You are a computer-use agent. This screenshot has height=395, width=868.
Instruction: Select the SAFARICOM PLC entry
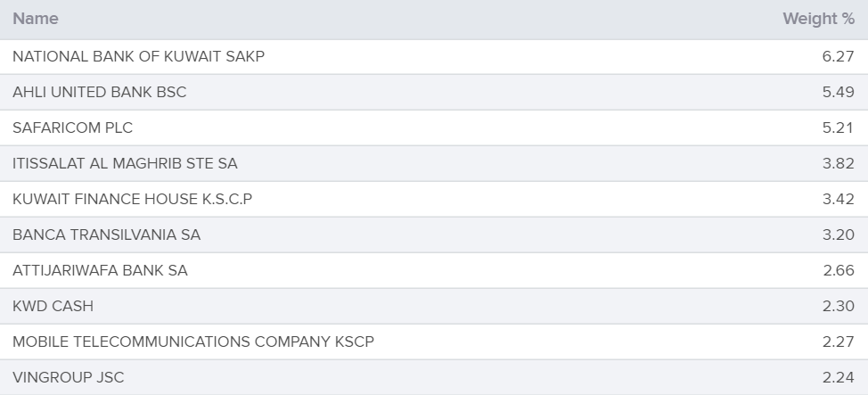(72, 128)
